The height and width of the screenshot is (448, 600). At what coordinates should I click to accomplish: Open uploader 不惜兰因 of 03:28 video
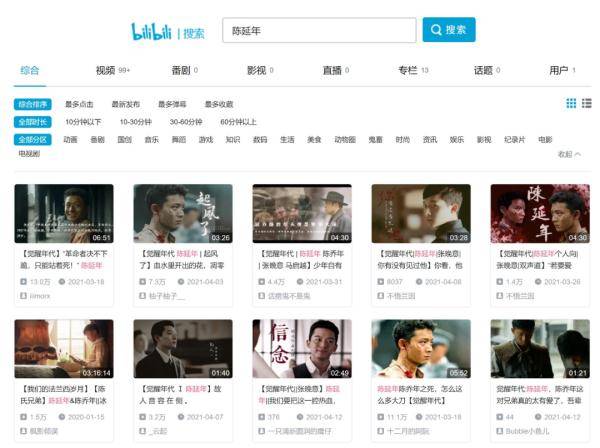[x=401, y=296]
